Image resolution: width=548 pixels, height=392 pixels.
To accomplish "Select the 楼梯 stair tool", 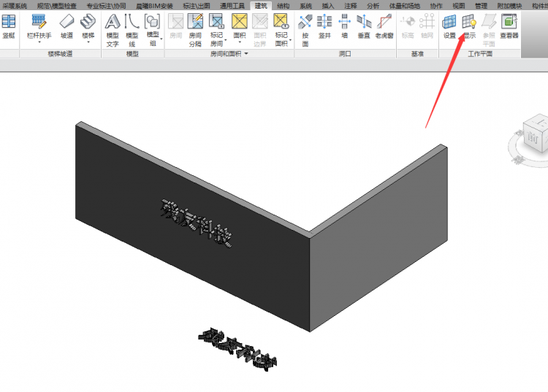I will (88, 26).
